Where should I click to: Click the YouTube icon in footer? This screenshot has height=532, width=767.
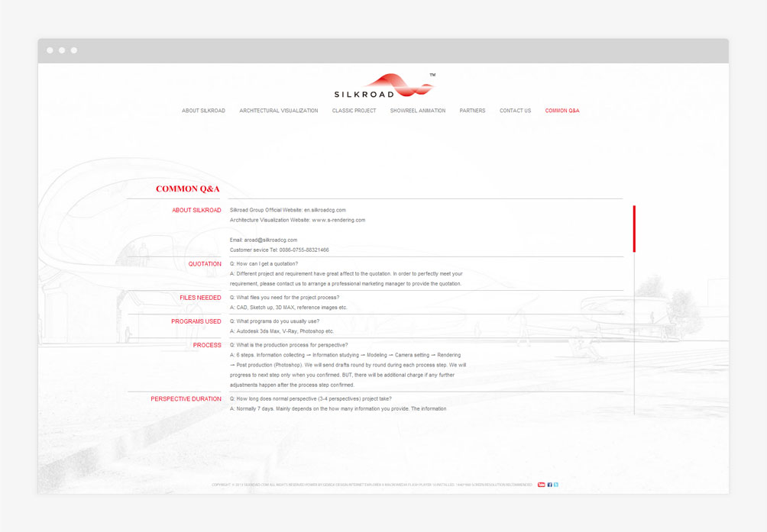coord(542,485)
